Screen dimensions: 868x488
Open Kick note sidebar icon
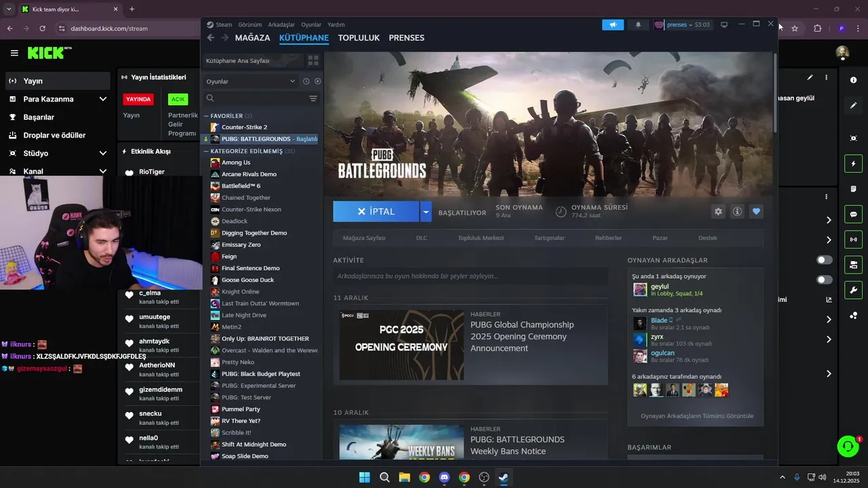coord(853,188)
